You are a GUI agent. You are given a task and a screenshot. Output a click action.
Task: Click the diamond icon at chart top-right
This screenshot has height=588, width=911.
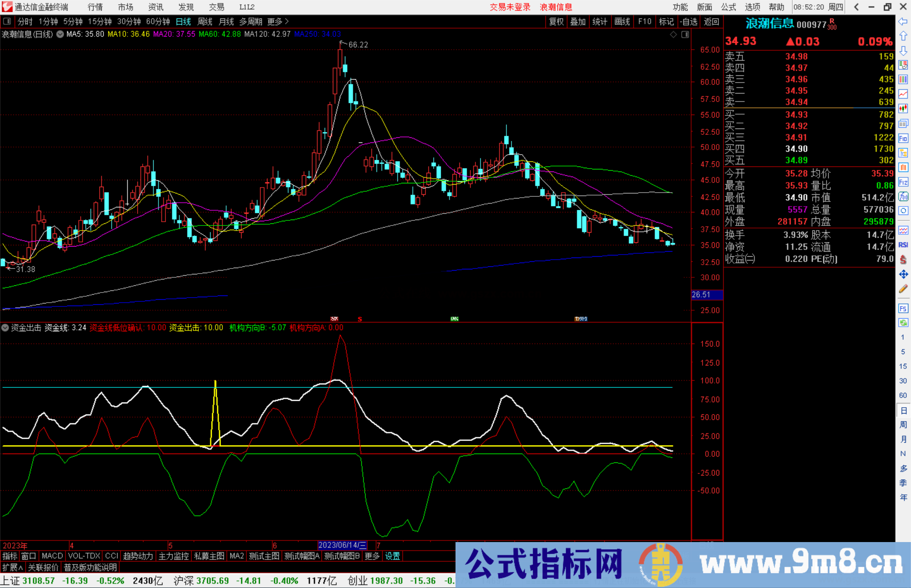pos(674,34)
